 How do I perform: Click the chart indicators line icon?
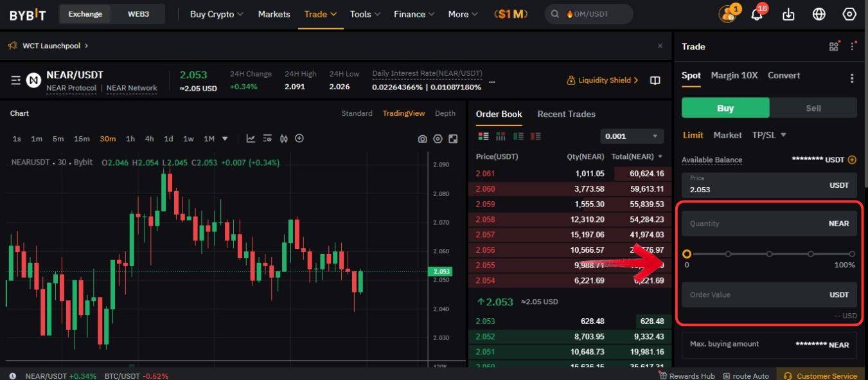251,138
